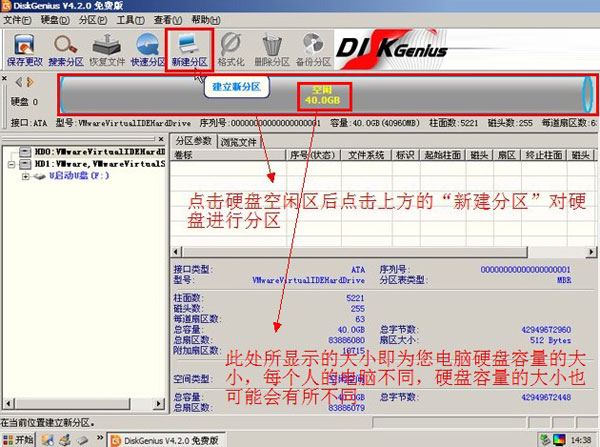Click the 终止柱面 column header
This screenshot has width=600, height=447.
point(543,155)
